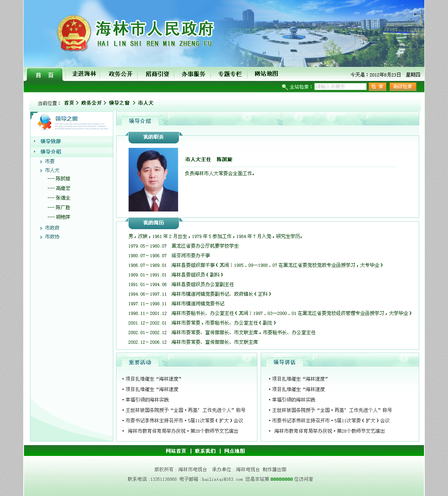This screenshot has height=496, width=448.
Task: Open 王世林被国务院授予 item in 重要活动 list
Action: 185,410
